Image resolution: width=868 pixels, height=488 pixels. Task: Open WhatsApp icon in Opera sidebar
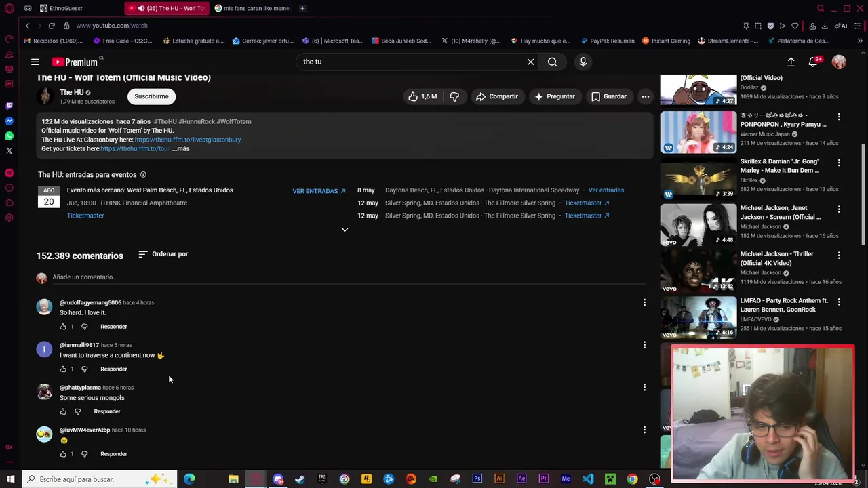[x=9, y=136]
